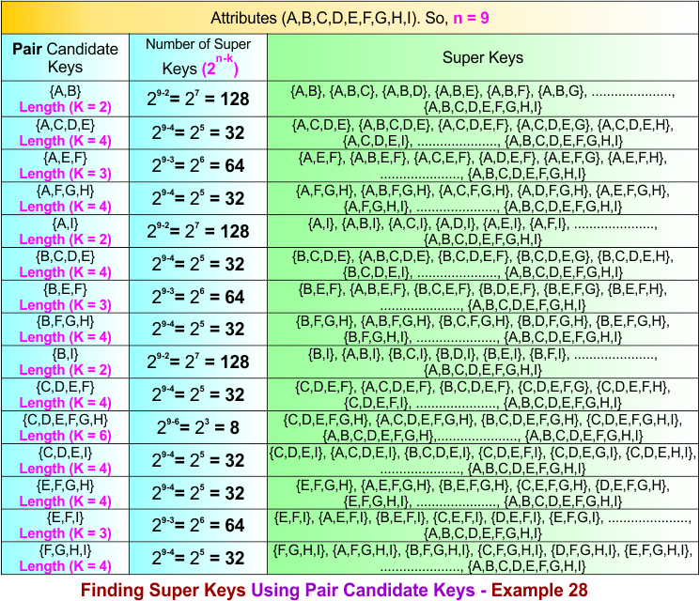Click the count cell showing 2³ = 8
The height and width of the screenshot is (601, 700).
click(x=198, y=427)
